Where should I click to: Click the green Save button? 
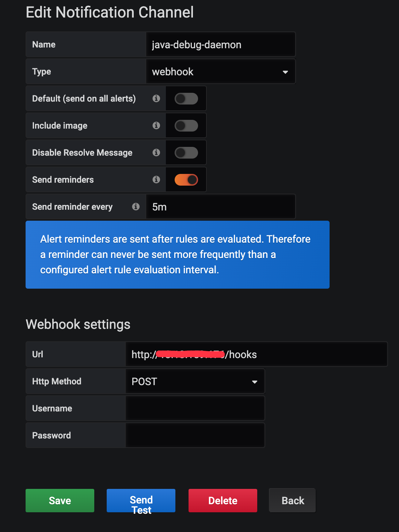[x=60, y=501]
